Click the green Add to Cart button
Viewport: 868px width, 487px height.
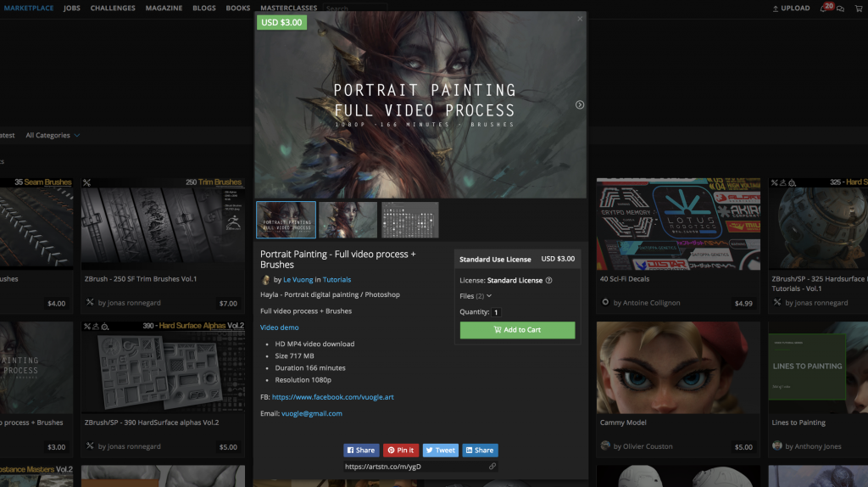coord(518,330)
